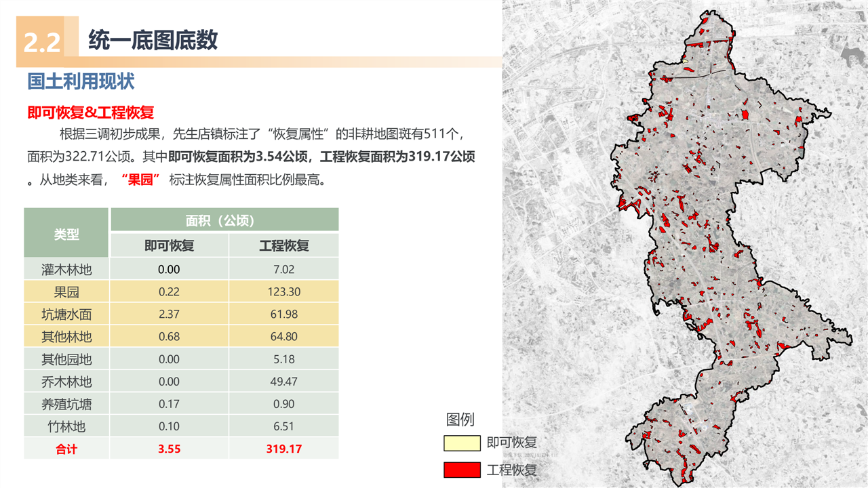Select the 坑塘水面 row label
Image resolution: width=868 pixels, height=488 pixels.
pos(66,314)
